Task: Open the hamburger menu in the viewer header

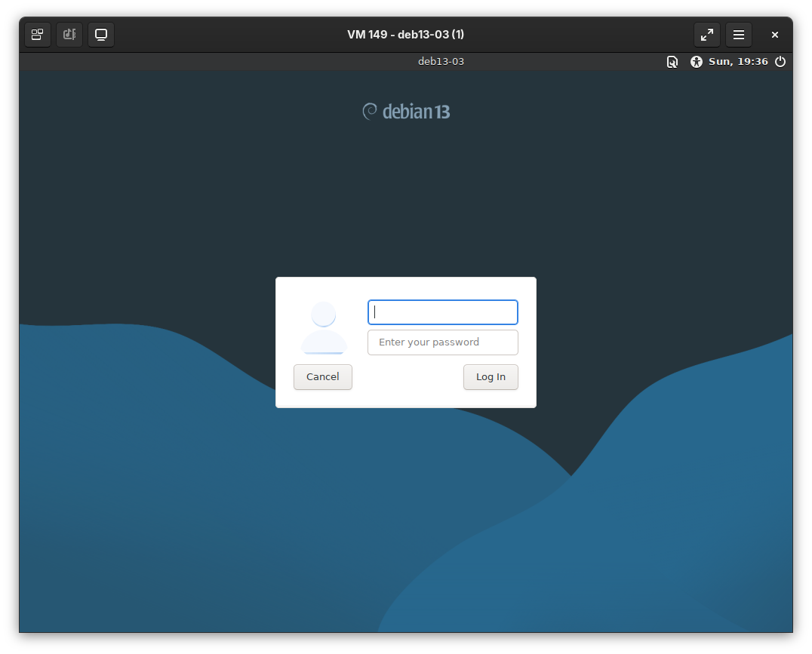Action: [x=739, y=35]
